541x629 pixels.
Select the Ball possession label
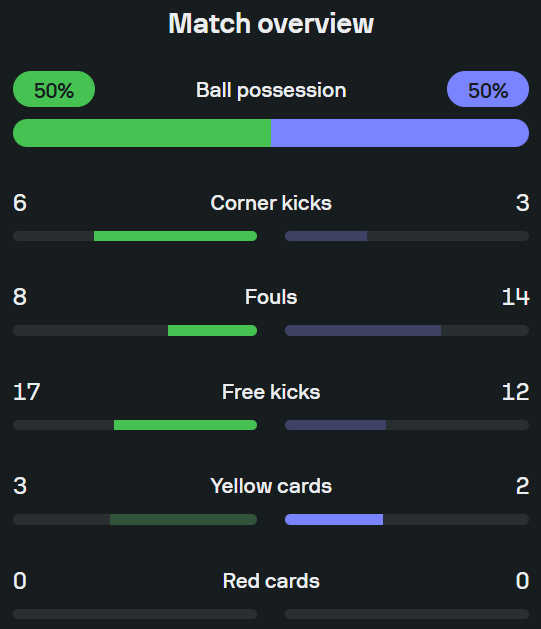(271, 90)
